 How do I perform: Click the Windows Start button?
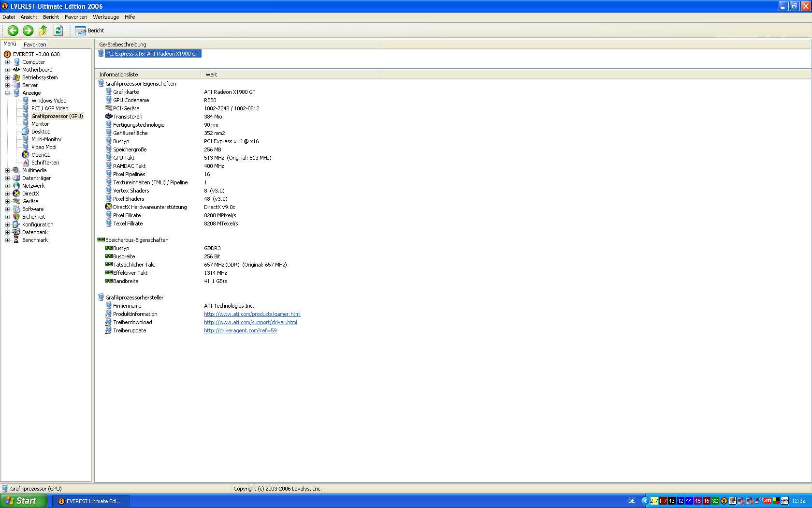(24, 501)
